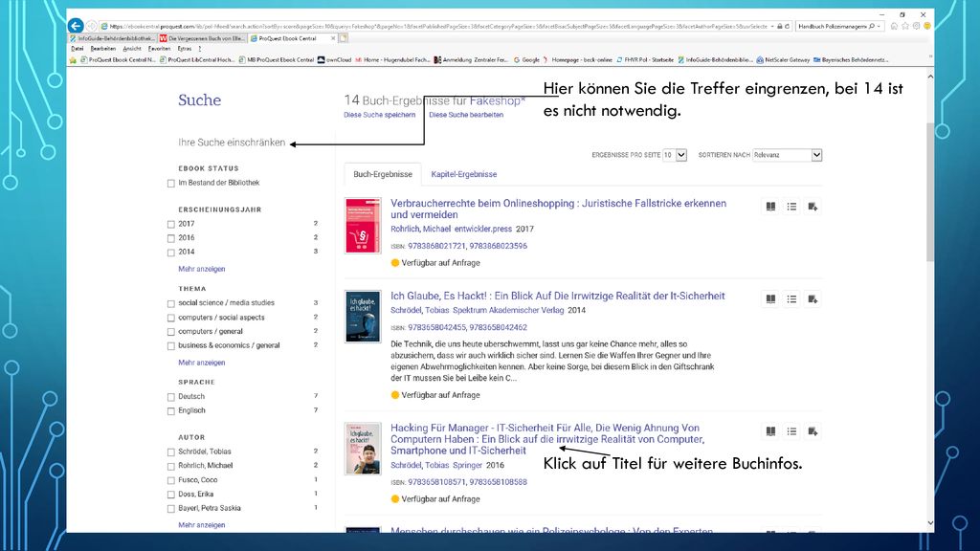Open read-online book icon for Verbraucherrechte beim Onlineshopping
The width and height of the screenshot is (980, 551).
pyautogui.click(x=770, y=207)
